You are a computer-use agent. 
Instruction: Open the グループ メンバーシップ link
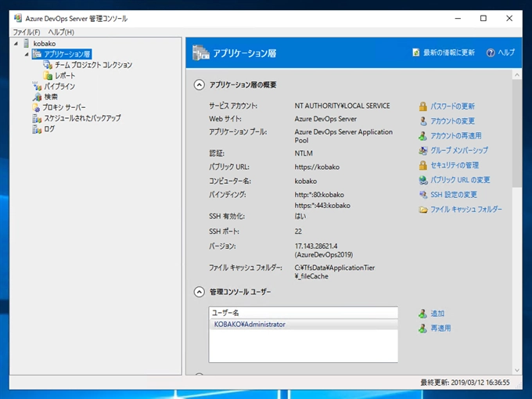tap(459, 151)
